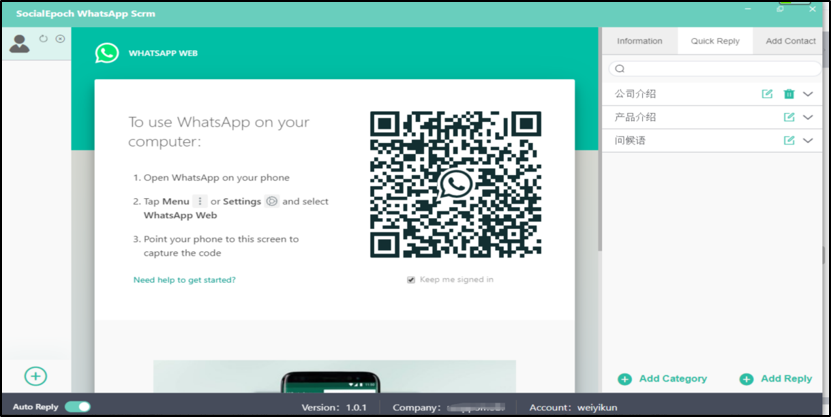Click the 公司介绍 category text

[x=635, y=94]
